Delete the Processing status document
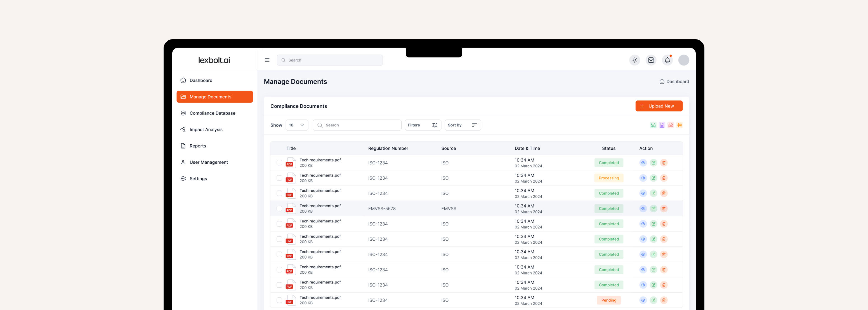 click(664, 178)
